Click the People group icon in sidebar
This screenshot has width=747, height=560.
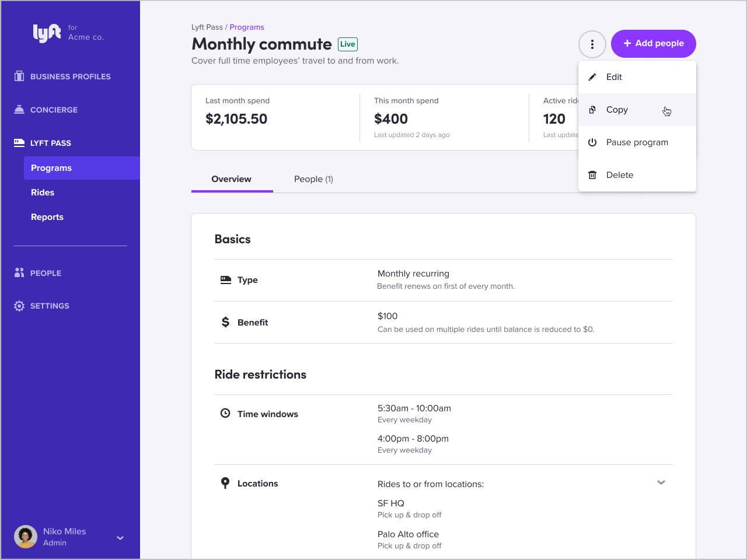coord(19,272)
